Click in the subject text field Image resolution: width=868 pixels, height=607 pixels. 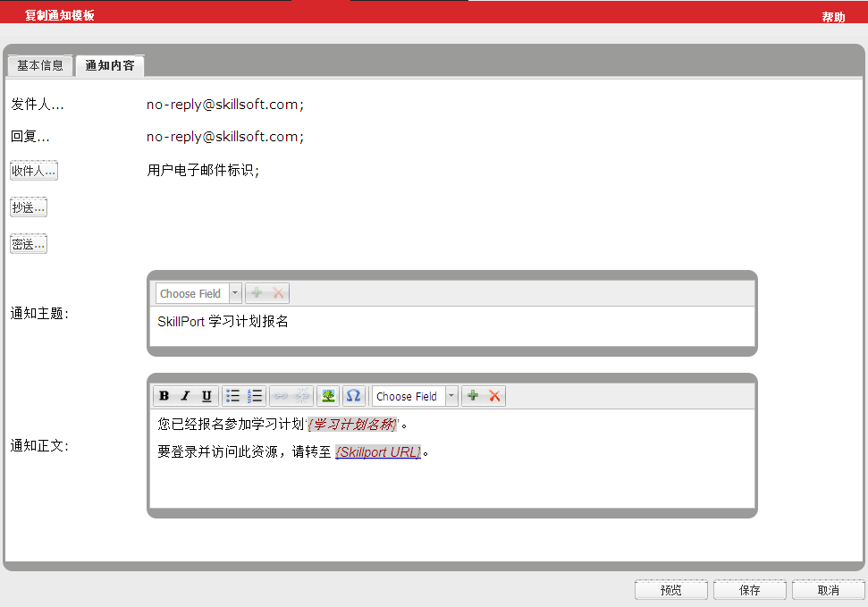tap(451, 325)
